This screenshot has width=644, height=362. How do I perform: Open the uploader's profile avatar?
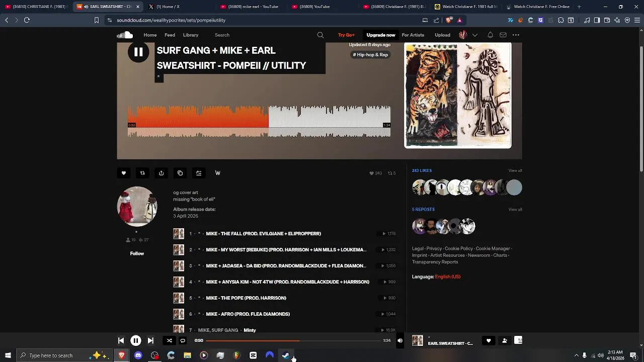click(x=137, y=206)
